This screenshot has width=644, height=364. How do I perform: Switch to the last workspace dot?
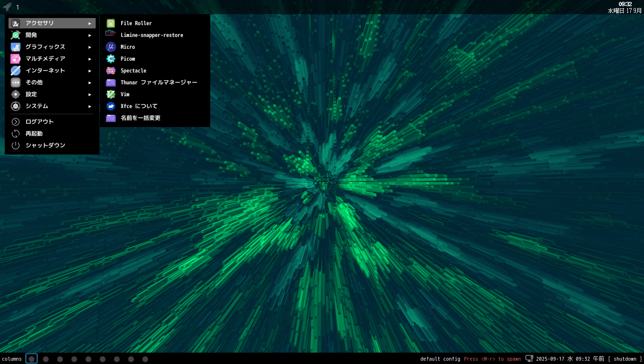145,359
